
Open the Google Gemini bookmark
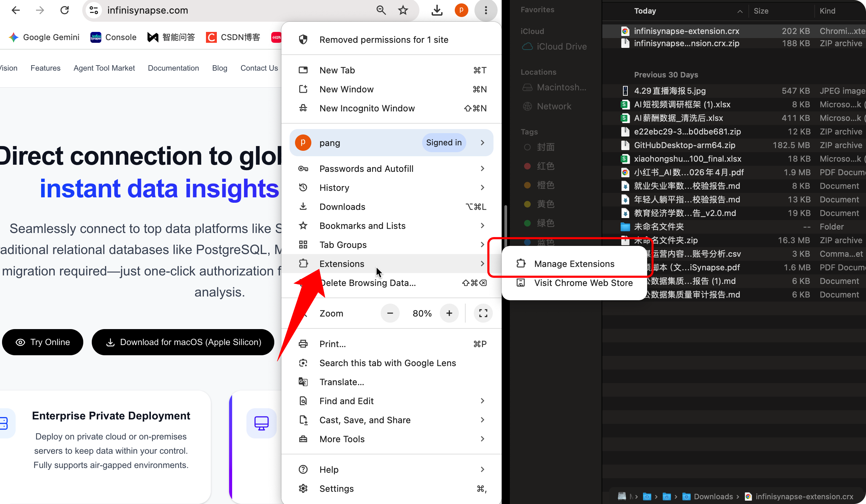[x=44, y=37]
